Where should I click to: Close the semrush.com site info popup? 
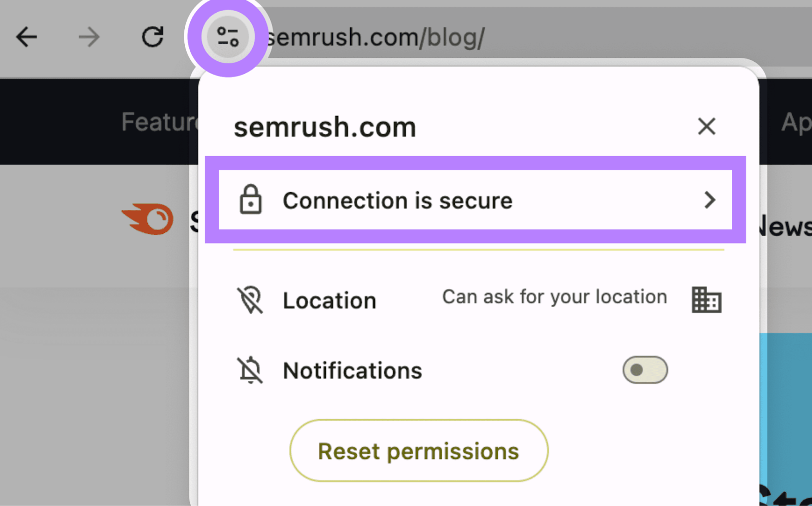click(x=706, y=126)
